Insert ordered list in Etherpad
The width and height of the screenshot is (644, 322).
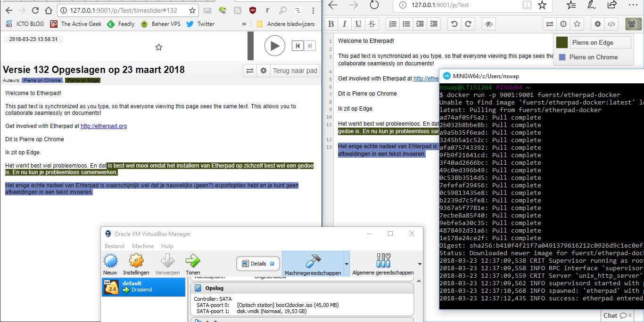click(x=392, y=24)
